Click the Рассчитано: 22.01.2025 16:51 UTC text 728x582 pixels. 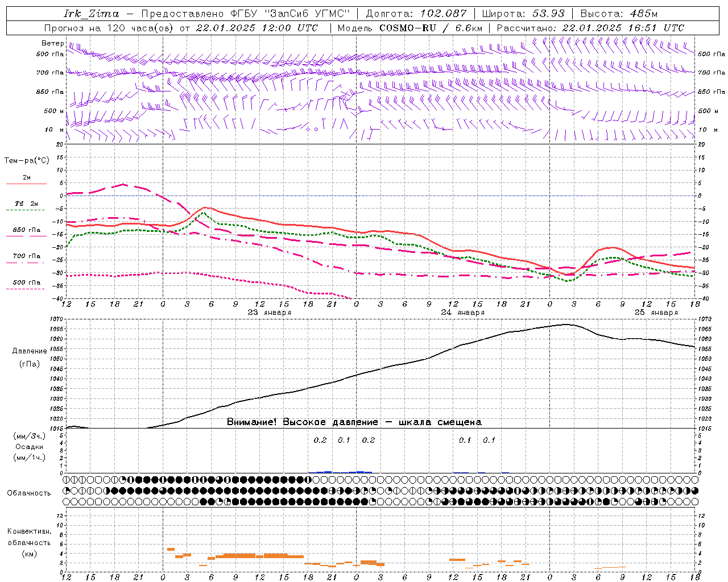click(590, 28)
